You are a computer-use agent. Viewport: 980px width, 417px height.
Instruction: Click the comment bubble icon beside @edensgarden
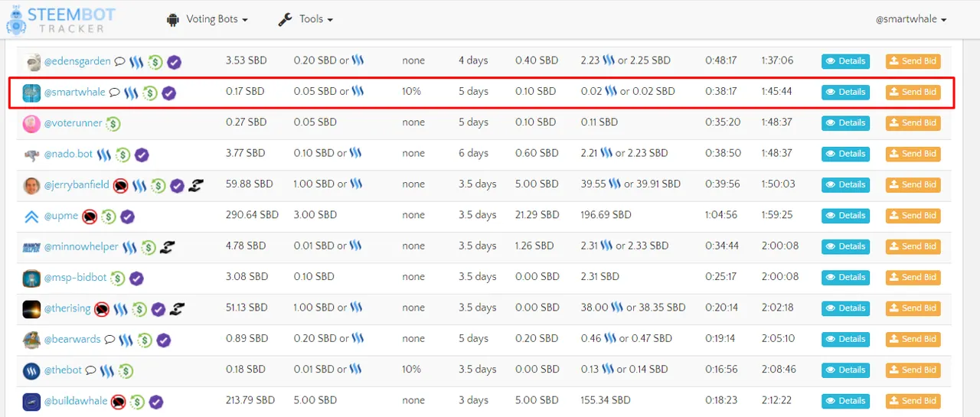119,62
